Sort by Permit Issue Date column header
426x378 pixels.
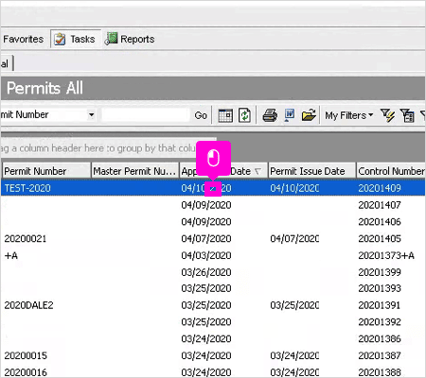click(x=312, y=171)
